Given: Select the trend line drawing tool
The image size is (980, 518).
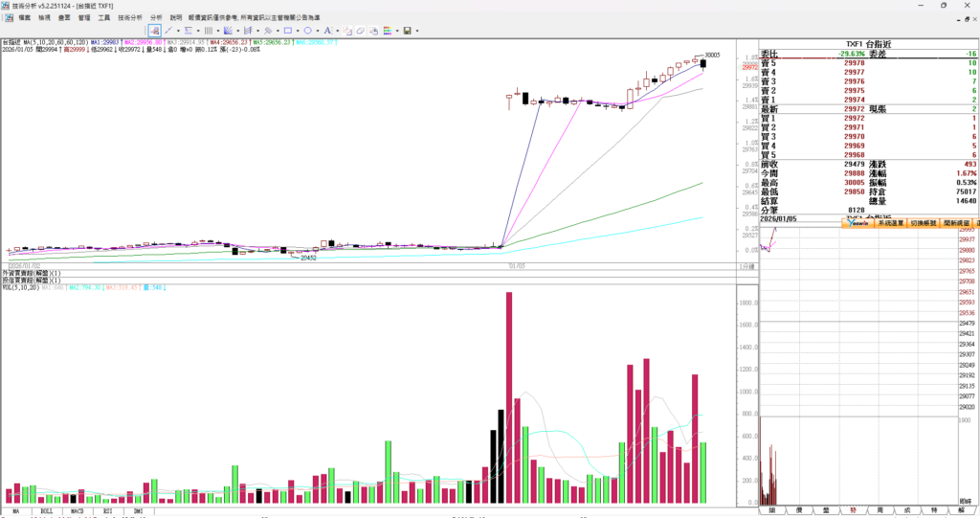Looking at the screenshot, I should coord(168,31).
